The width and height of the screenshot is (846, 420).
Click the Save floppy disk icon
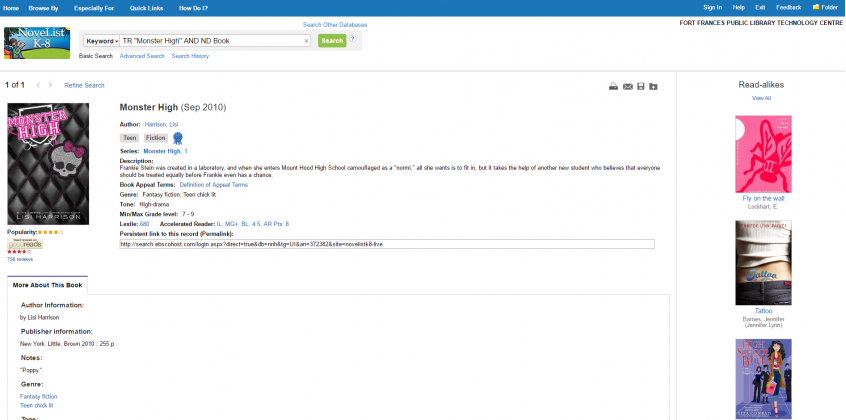pyautogui.click(x=641, y=87)
